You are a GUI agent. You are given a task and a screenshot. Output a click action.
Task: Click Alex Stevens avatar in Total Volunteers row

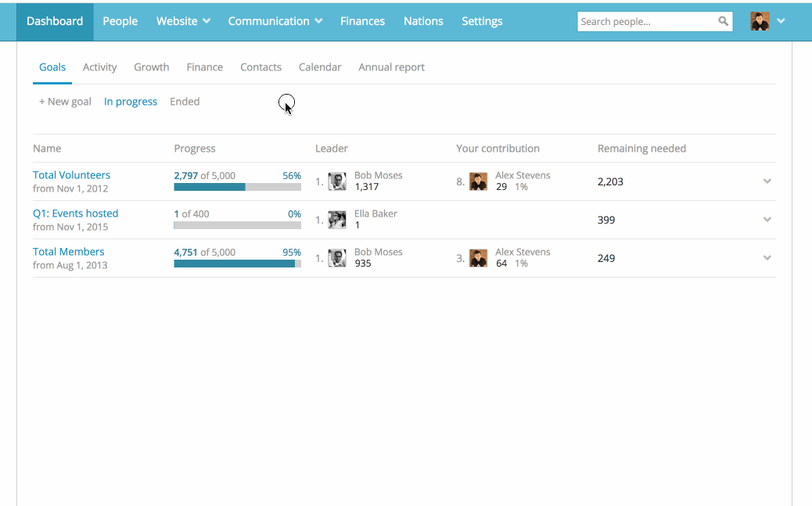coord(478,181)
